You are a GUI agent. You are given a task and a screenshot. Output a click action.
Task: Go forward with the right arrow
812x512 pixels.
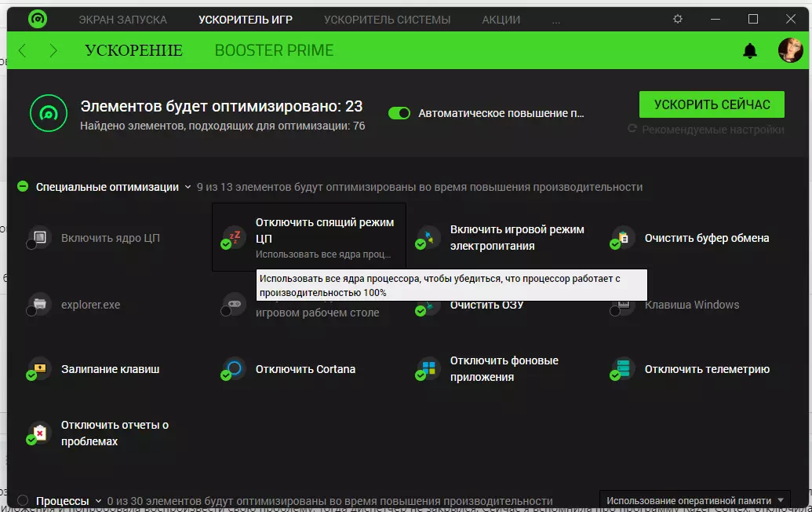point(53,50)
